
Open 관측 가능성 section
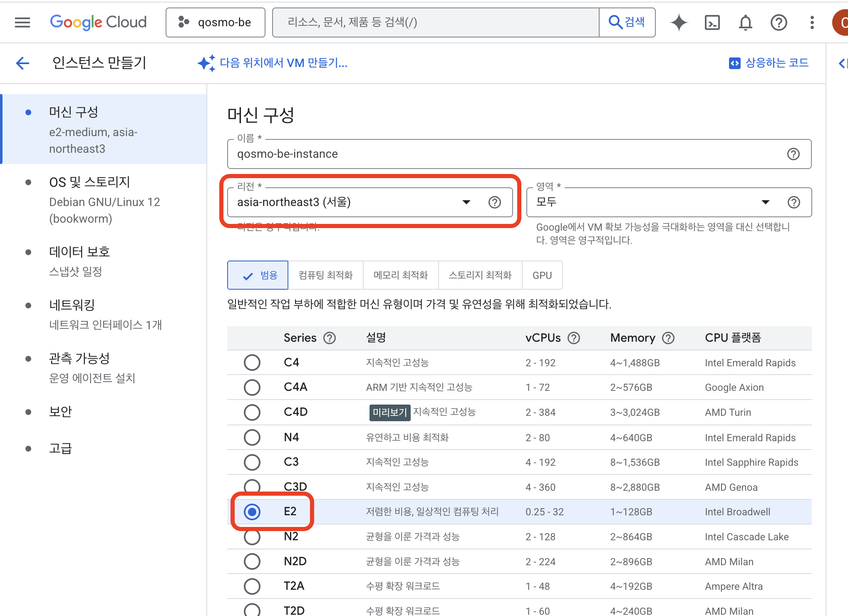(x=104, y=368)
